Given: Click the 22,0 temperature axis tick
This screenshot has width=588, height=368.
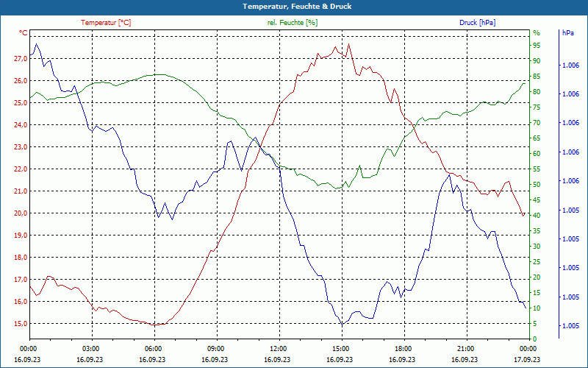Looking at the screenshot, I should point(21,169).
